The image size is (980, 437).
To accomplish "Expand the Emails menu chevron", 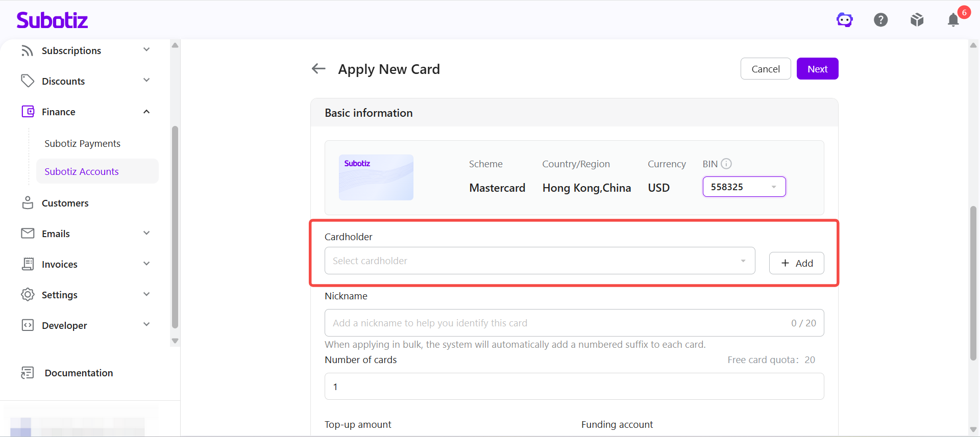I will [x=146, y=234].
